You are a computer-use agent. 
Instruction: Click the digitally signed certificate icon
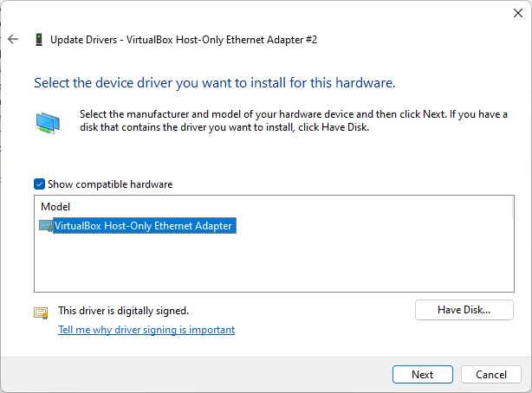click(x=41, y=312)
